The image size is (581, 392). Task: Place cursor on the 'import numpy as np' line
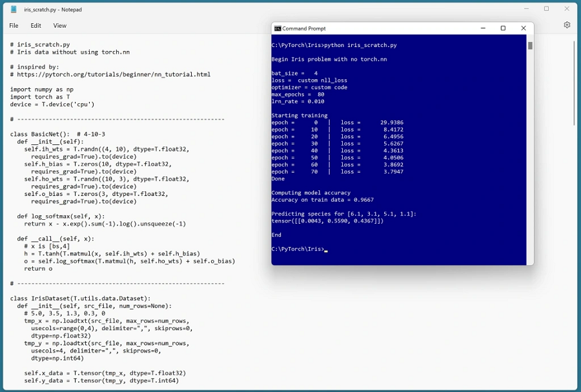(42, 89)
